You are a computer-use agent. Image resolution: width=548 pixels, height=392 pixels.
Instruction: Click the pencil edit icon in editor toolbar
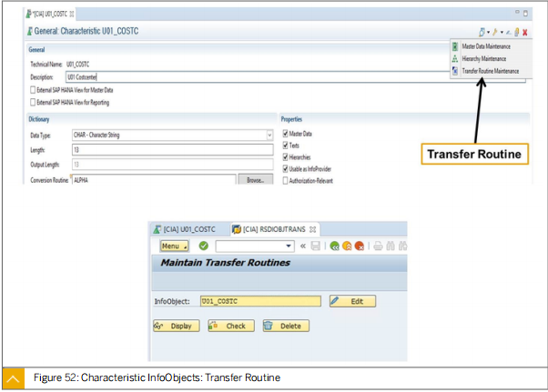tap(509, 33)
